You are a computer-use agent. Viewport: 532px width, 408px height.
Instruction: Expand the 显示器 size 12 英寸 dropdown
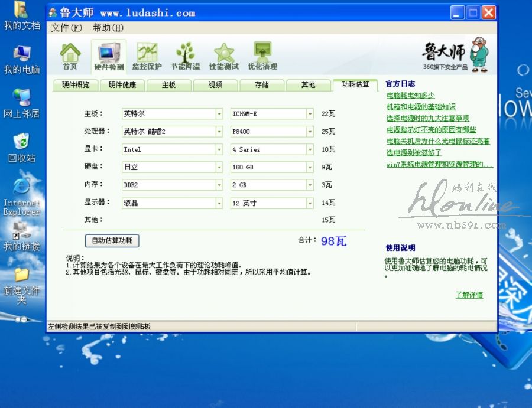(x=310, y=204)
